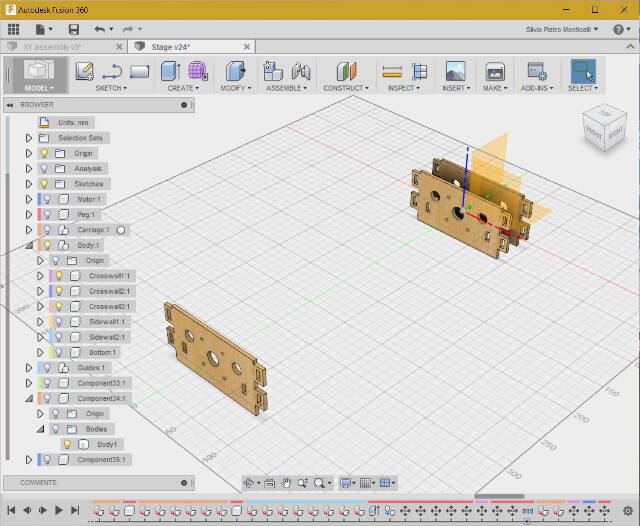Click the New Component assemble icon

pyautogui.click(x=273, y=71)
